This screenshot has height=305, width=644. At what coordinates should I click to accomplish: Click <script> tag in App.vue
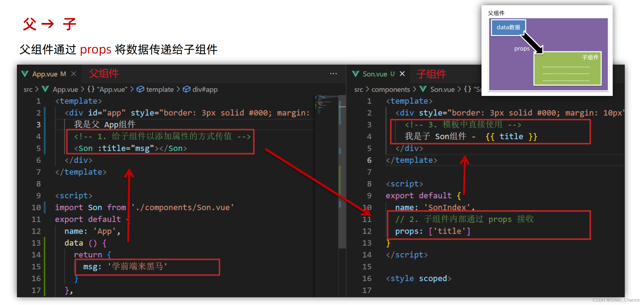(x=74, y=196)
